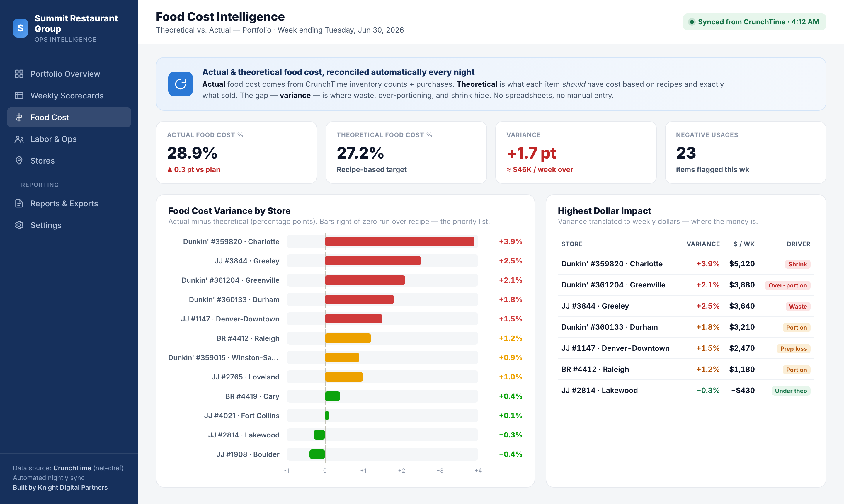
Task: Click the red bar for JJ #3844 Greeley
Action: [x=373, y=261]
